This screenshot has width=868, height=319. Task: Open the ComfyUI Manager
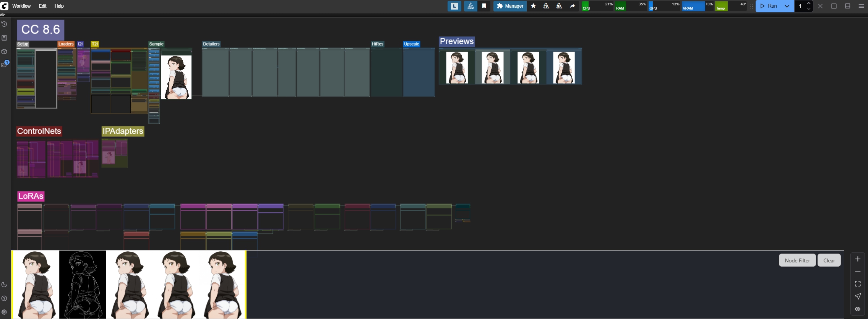[510, 6]
